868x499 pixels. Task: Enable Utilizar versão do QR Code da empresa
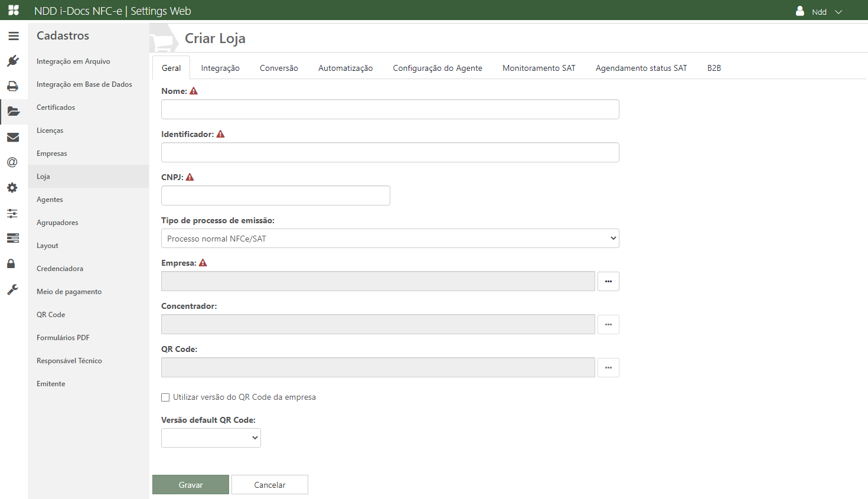(x=165, y=397)
